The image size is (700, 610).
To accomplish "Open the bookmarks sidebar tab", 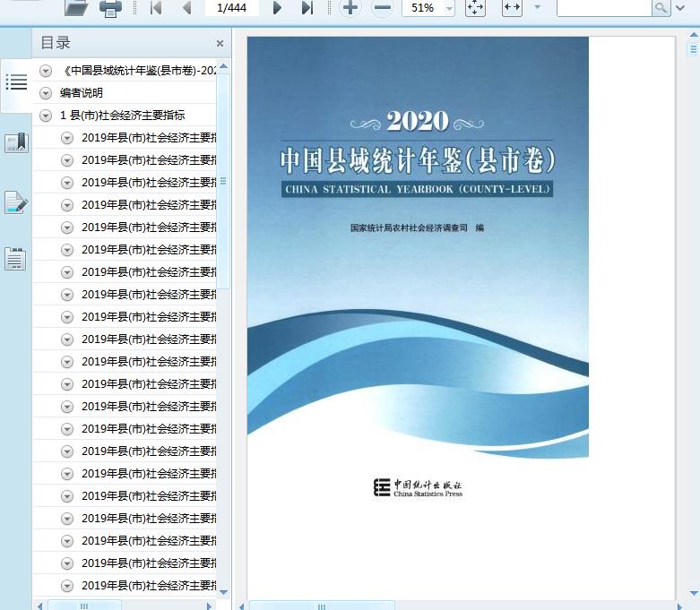I will pyautogui.click(x=16, y=142).
